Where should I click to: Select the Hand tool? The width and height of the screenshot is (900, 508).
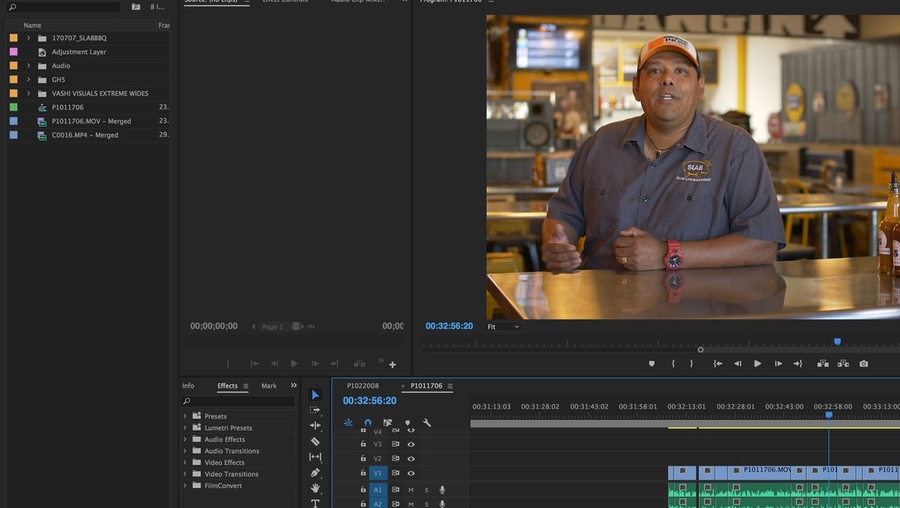[315, 488]
